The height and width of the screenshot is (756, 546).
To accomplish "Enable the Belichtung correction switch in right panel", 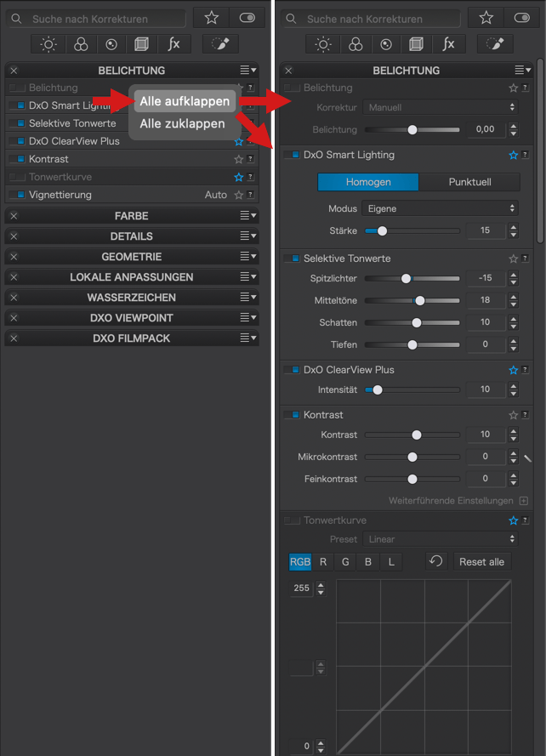I will point(292,88).
